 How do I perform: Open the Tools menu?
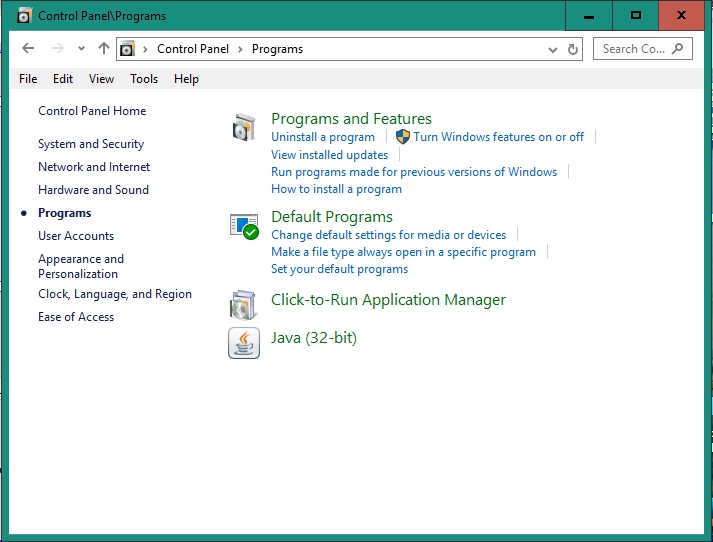pyautogui.click(x=144, y=79)
